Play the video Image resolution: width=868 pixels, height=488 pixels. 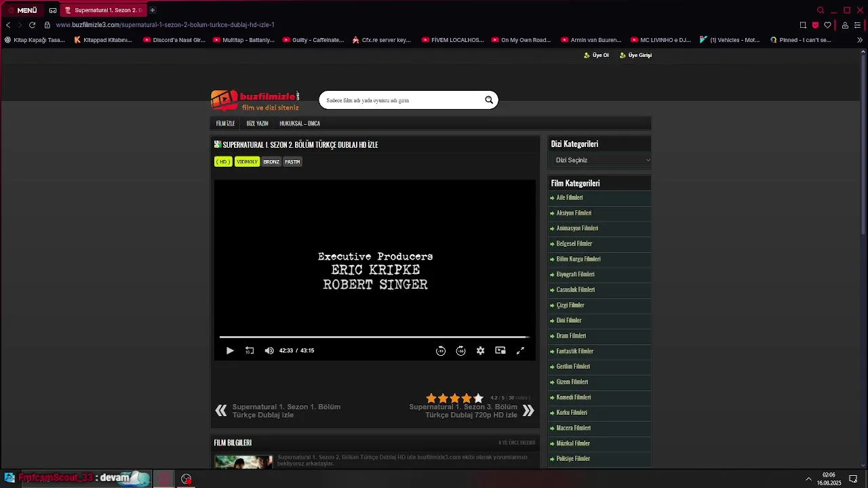pyautogui.click(x=230, y=350)
